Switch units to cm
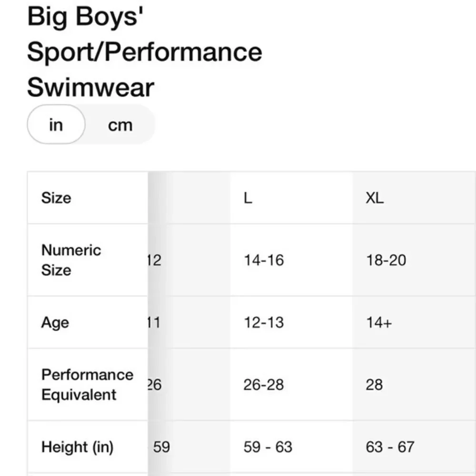 [120, 125]
